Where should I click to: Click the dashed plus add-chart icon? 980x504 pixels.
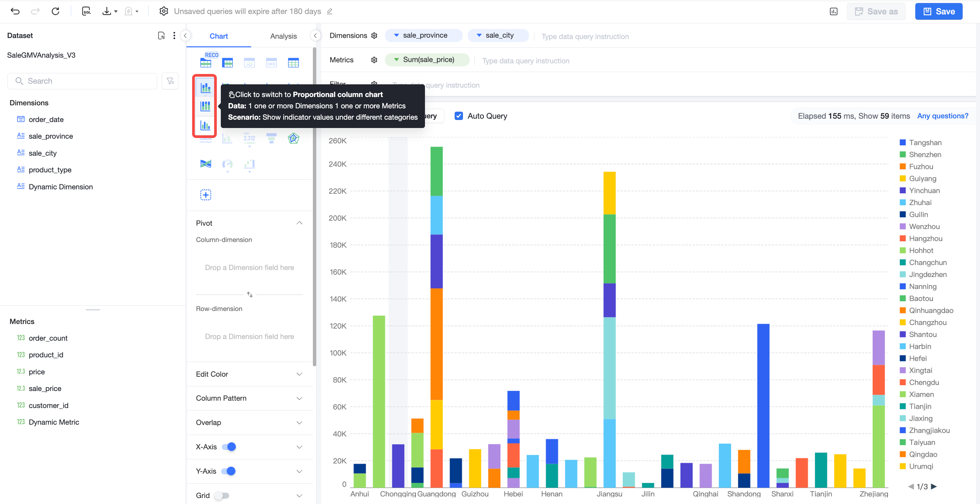pos(205,195)
